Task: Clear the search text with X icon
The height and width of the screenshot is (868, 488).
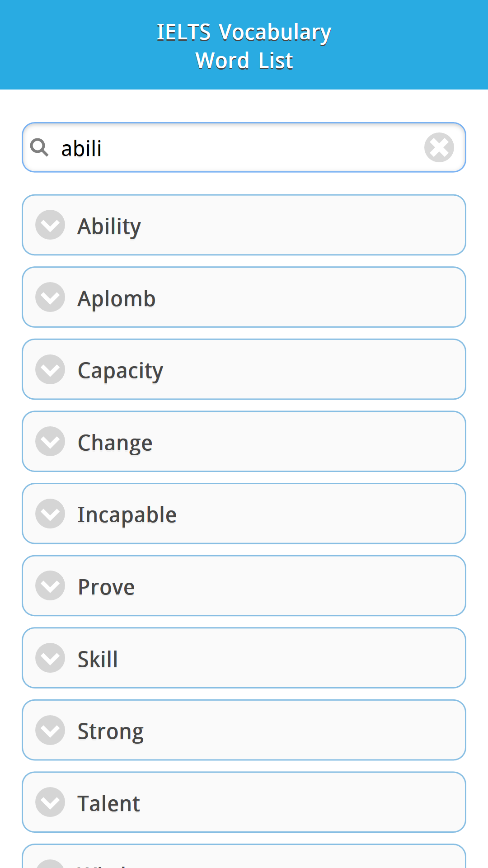Action: coord(439,147)
